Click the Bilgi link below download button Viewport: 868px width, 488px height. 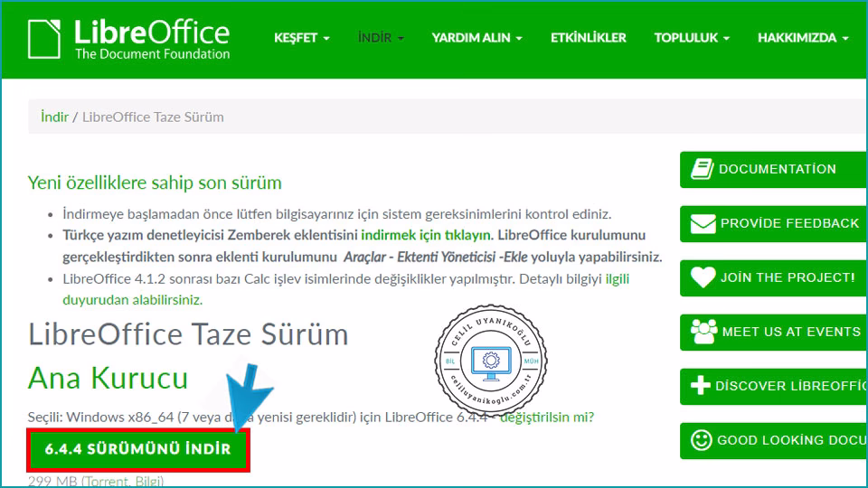click(x=147, y=481)
